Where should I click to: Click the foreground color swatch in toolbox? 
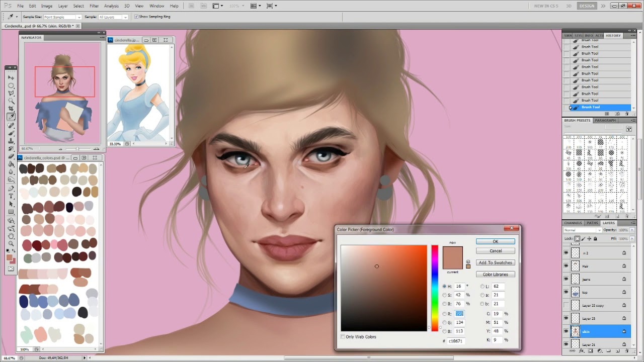click(9, 257)
